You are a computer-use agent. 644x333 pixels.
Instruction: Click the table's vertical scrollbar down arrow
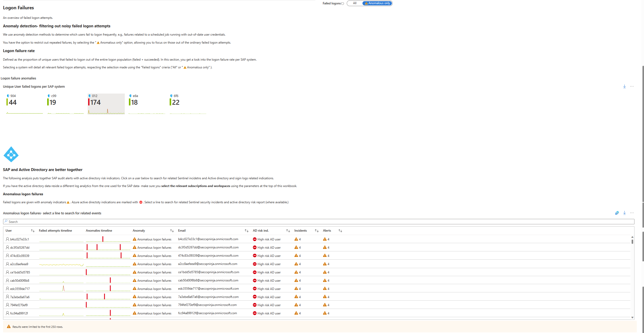click(632, 318)
